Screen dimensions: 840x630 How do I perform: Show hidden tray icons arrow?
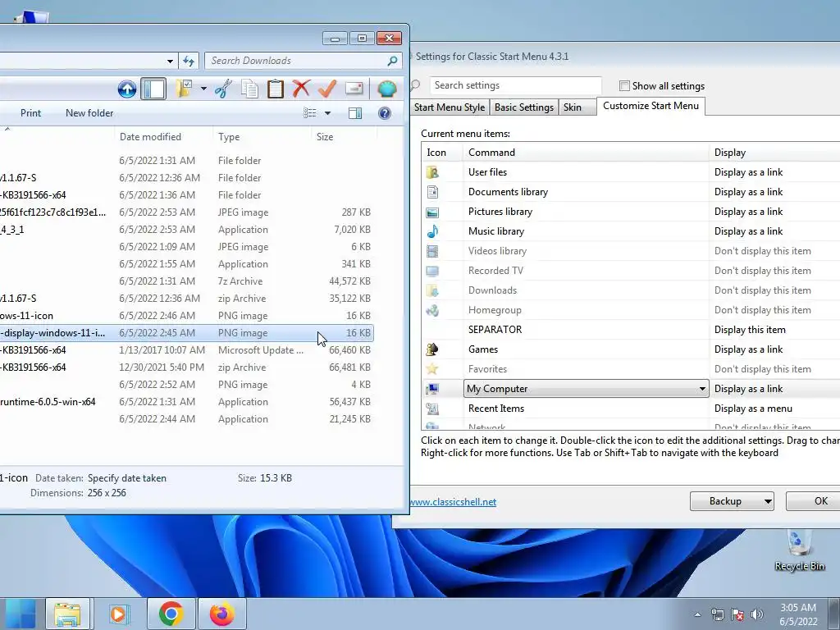pyautogui.click(x=697, y=614)
